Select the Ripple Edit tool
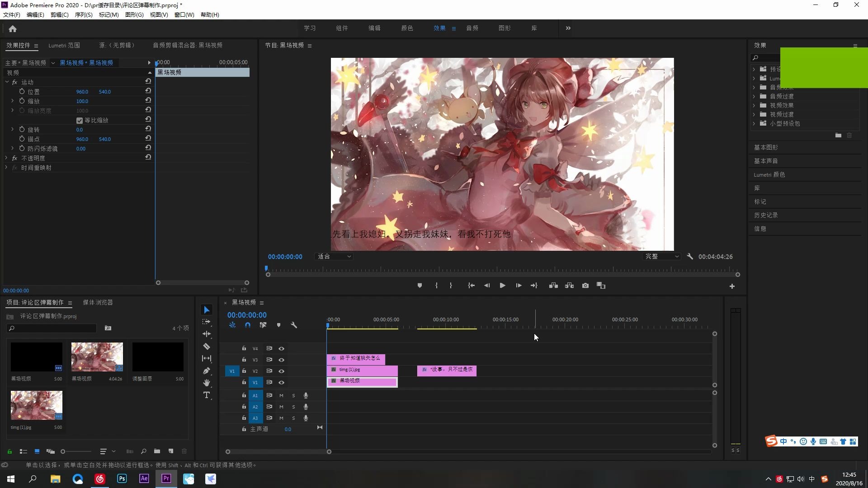 207,334
